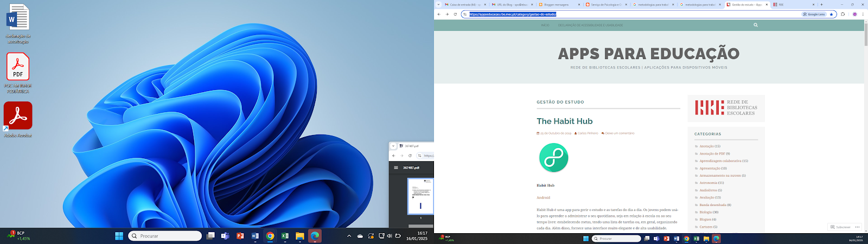Click the OneDrive cloud tray icon
Screen dimensions: 868x244
pos(360,236)
